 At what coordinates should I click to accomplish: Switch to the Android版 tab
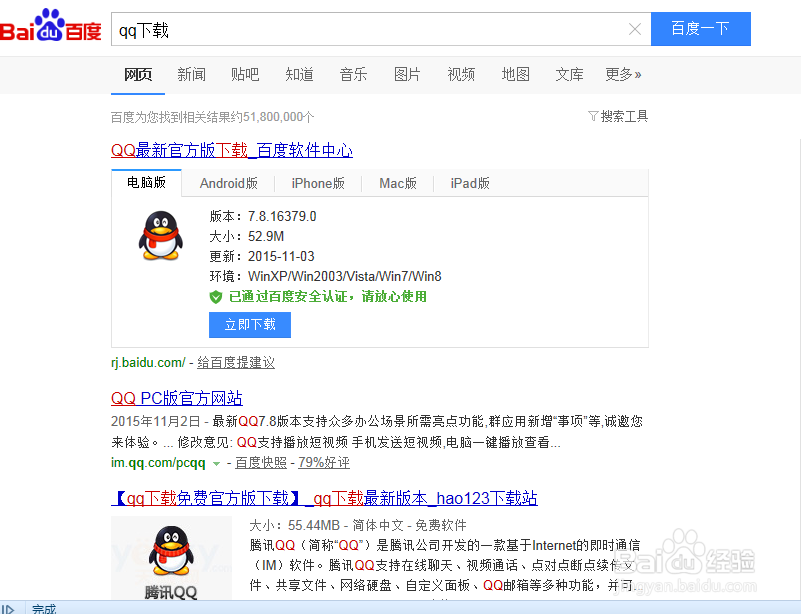pos(229,183)
